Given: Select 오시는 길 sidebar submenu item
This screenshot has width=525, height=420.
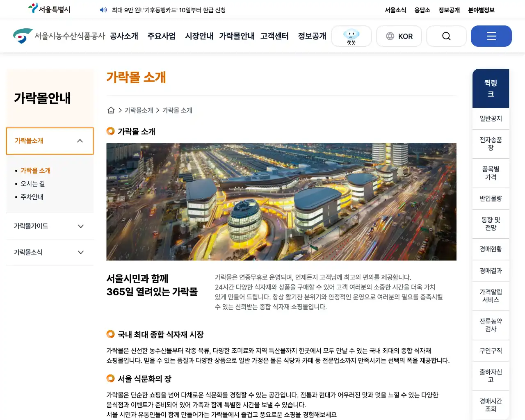Looking at the screenshot, I should coord(33,184).
